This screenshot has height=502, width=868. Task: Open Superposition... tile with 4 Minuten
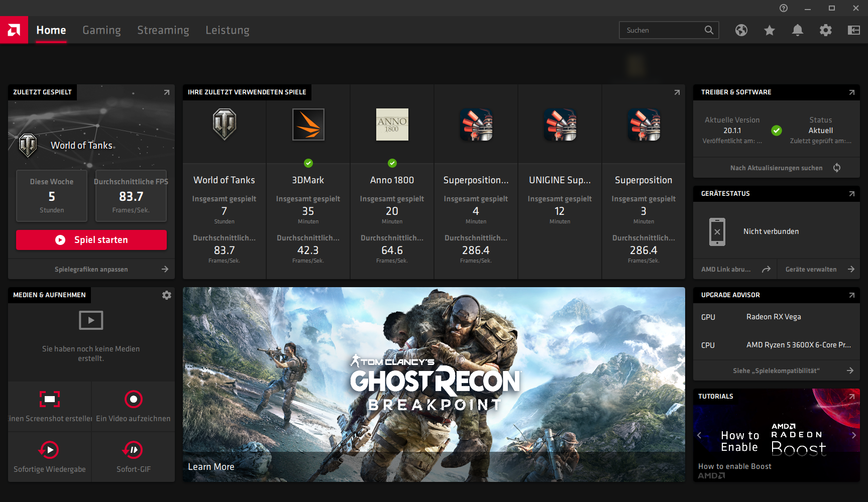tap(476, 124)
